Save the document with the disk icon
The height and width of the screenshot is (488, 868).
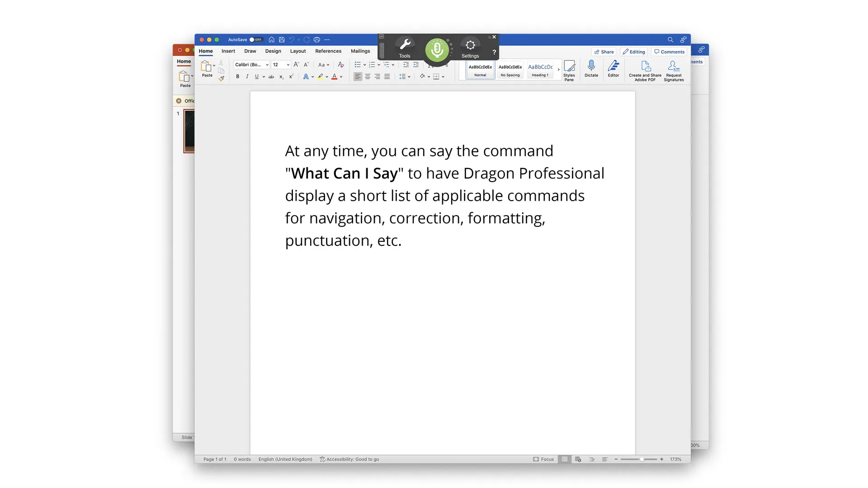[282, 40]
